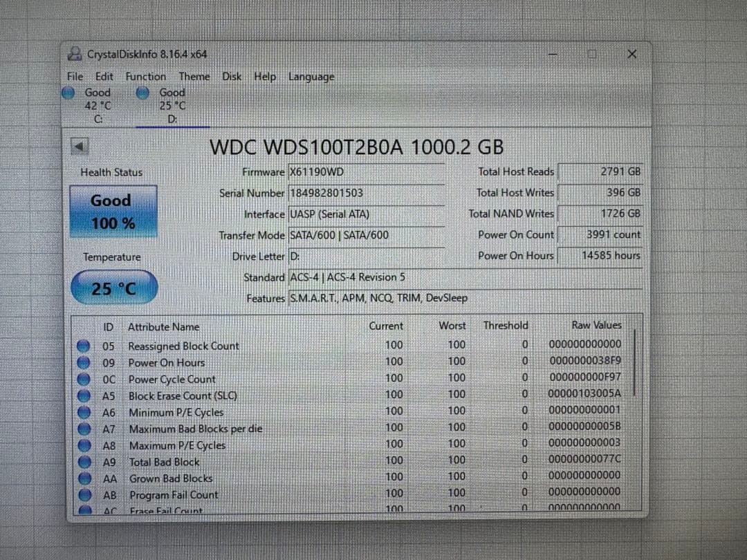Click the Total Host Writes value 396 GB
Viewport: 747px width, 560px height.
click(x=600, y=192)
